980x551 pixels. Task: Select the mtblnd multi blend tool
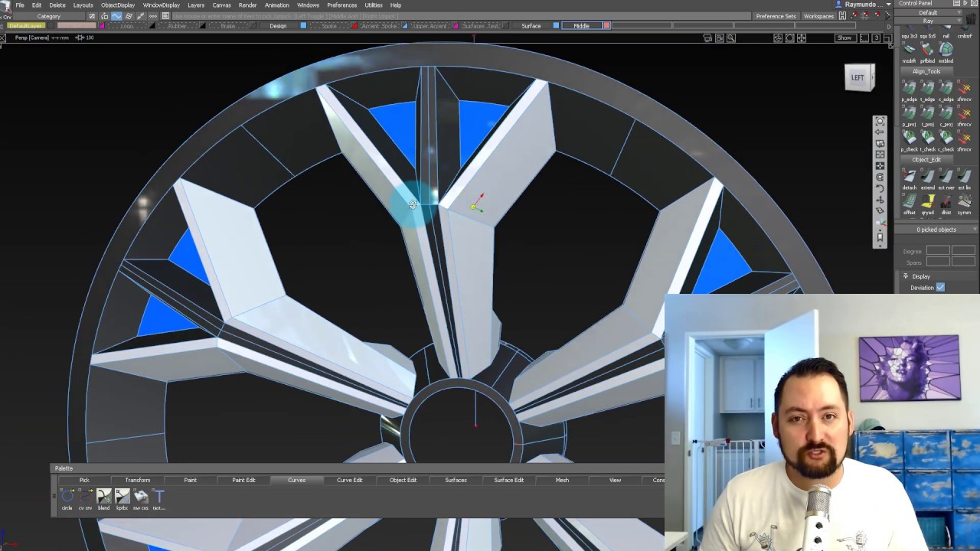tap(946, 51)
